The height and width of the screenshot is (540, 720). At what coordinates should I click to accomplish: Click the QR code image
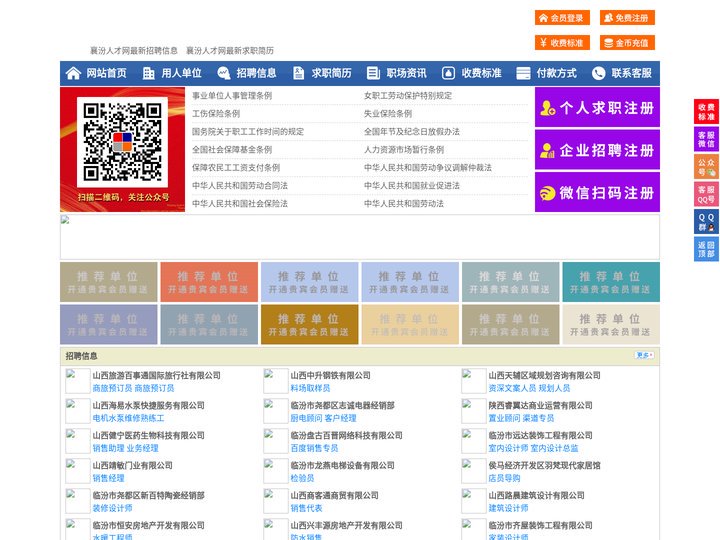pos(122,142)
